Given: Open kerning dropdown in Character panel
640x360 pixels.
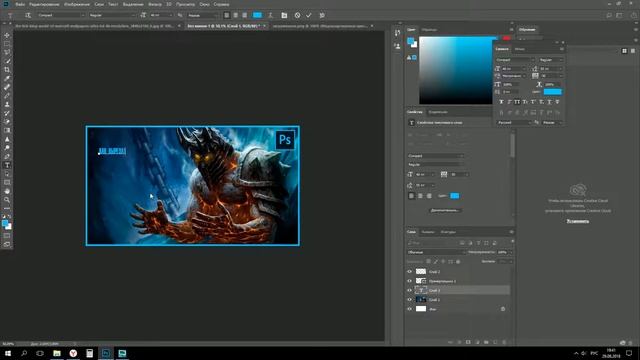Looking at the screenshot, I should click(x=513, y=76).
